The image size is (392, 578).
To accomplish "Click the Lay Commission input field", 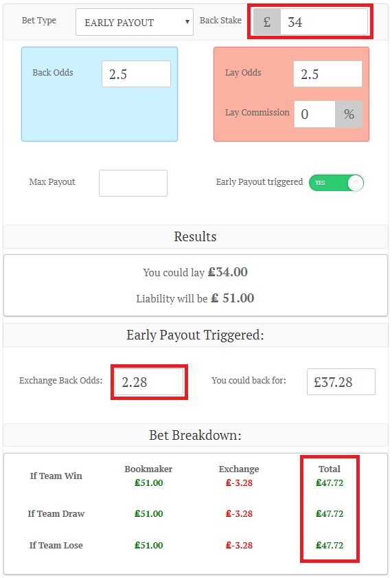I will (x=314, y=114).
